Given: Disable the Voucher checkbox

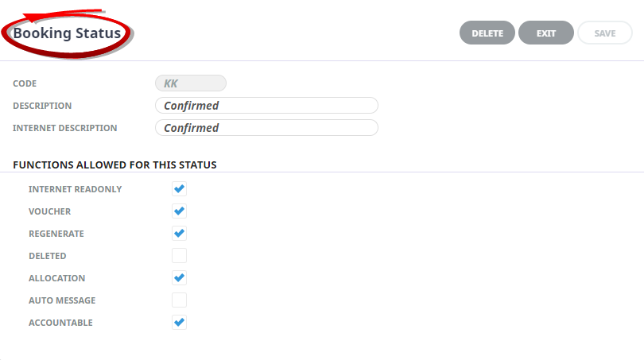Looking at the screenshot, I should pyautogui.click(x=179, y=211).
